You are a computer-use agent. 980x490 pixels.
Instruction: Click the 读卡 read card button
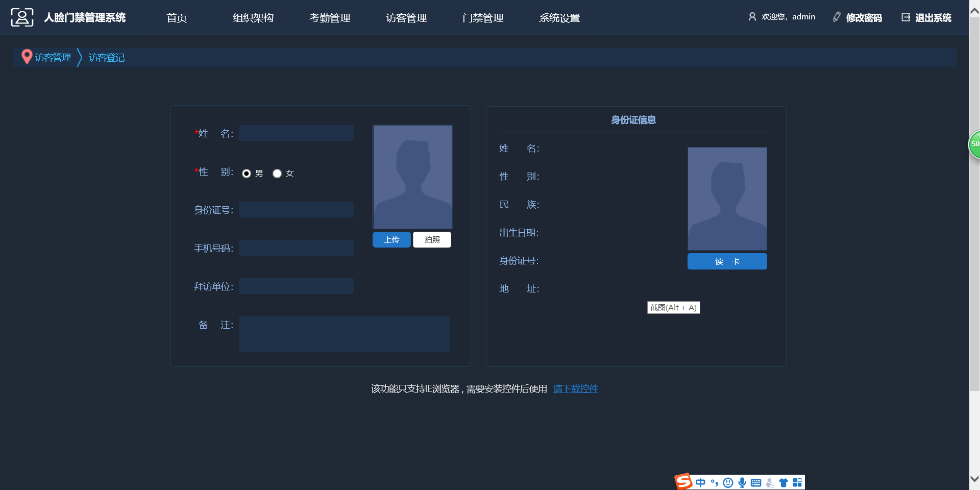727,261
